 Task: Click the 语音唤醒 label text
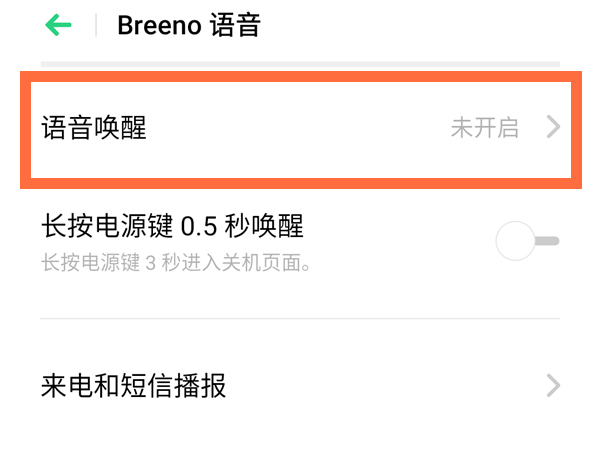[x=94, y=128]
